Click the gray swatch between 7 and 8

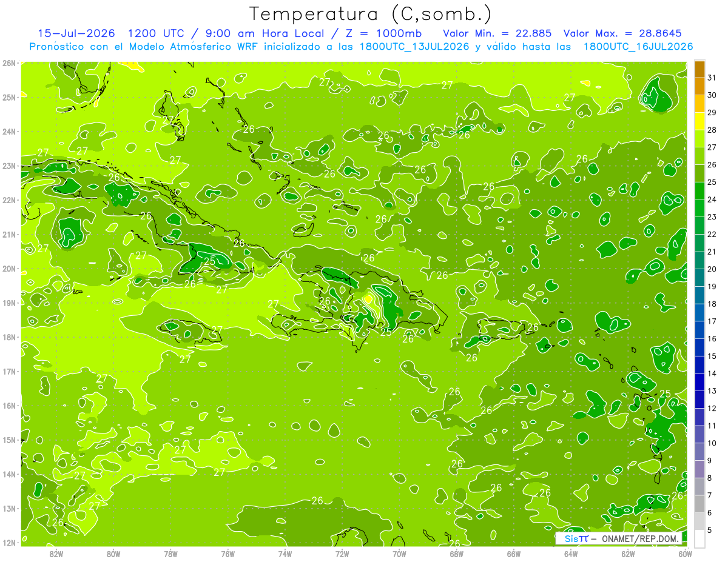[x=699, y=486]
